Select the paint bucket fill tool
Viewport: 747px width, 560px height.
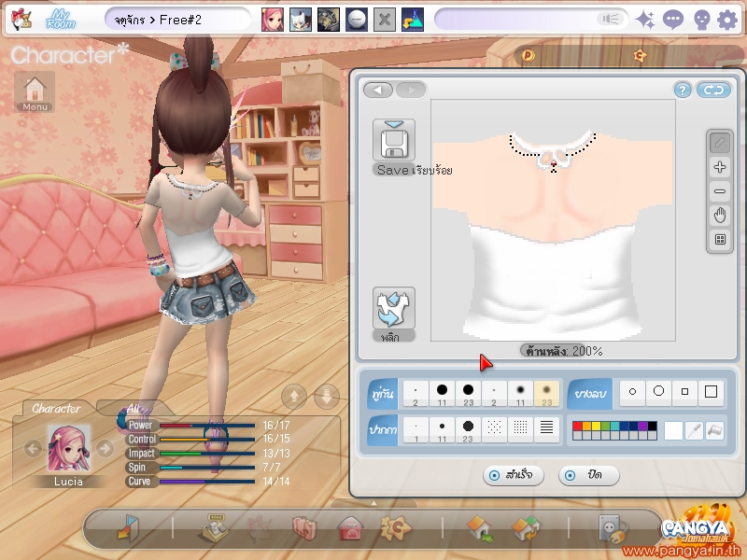[714, 430]
